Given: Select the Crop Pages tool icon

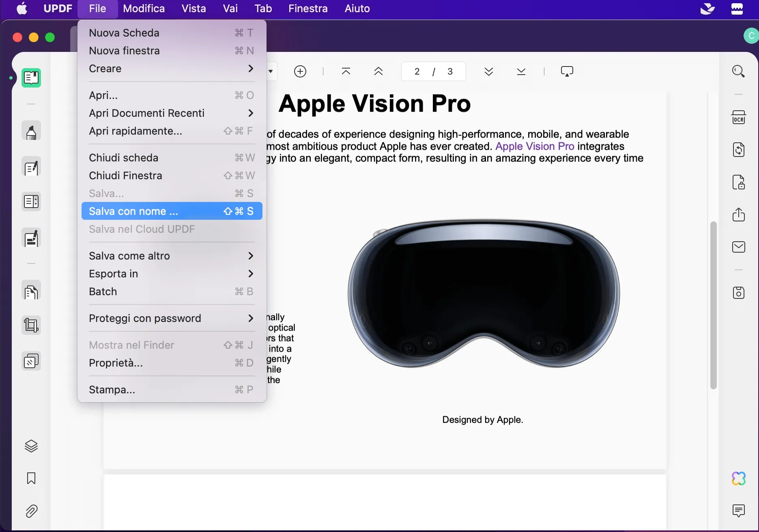Looking at the screenshot, I should point(31,325).
